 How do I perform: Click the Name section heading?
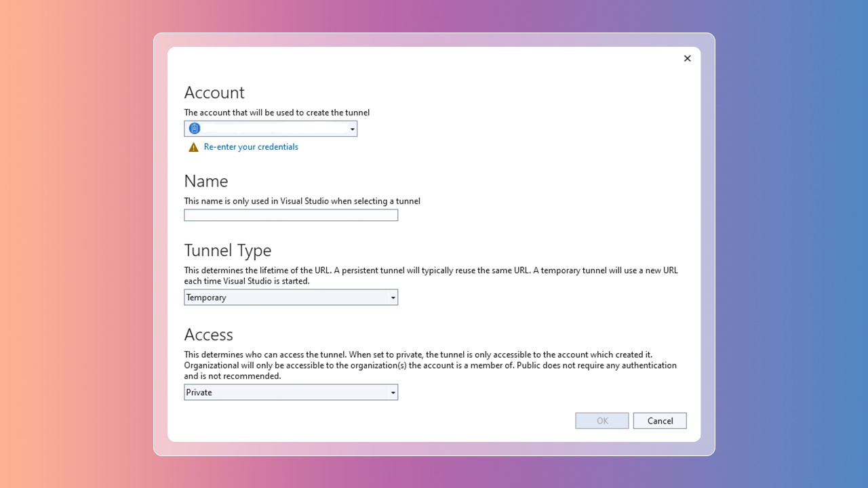click(x=206, y=181)
